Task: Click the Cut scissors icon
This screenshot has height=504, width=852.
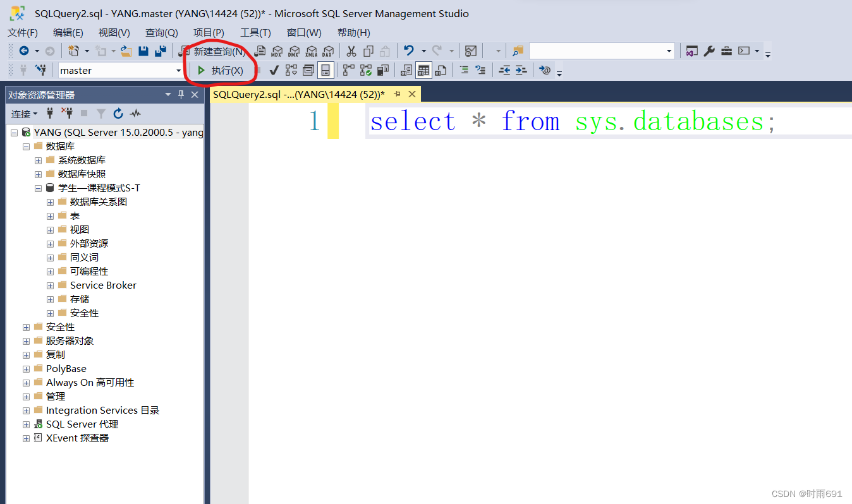Action: 351,51
